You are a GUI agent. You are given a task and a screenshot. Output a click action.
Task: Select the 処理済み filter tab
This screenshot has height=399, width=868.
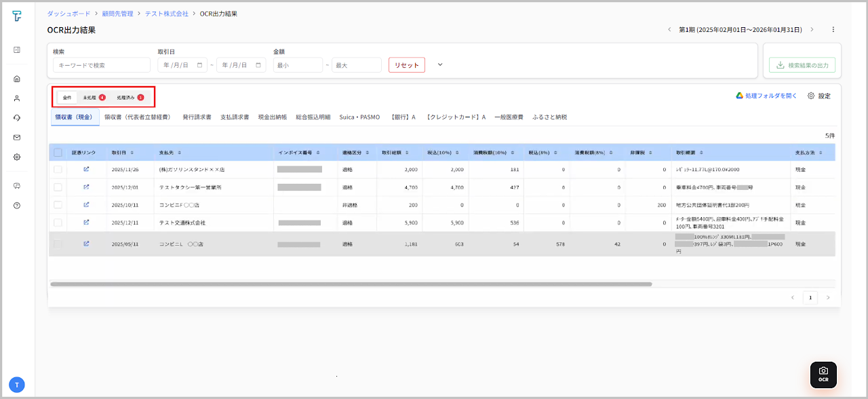pyautogui.click(x=130, y=98)
